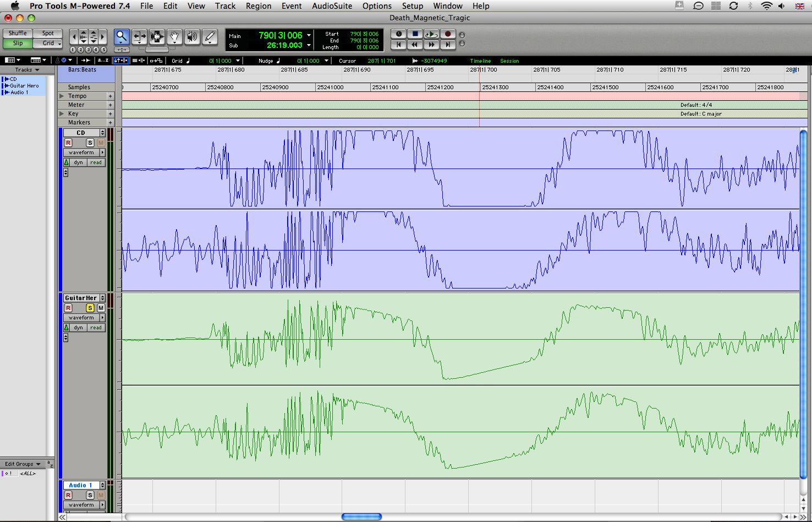Click the MIDI zoom button
This screenshot has height=522, width=812.
click(x=93, y=37)
